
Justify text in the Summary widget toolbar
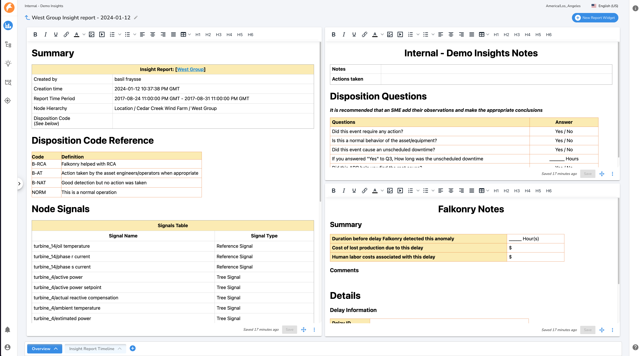173,34
